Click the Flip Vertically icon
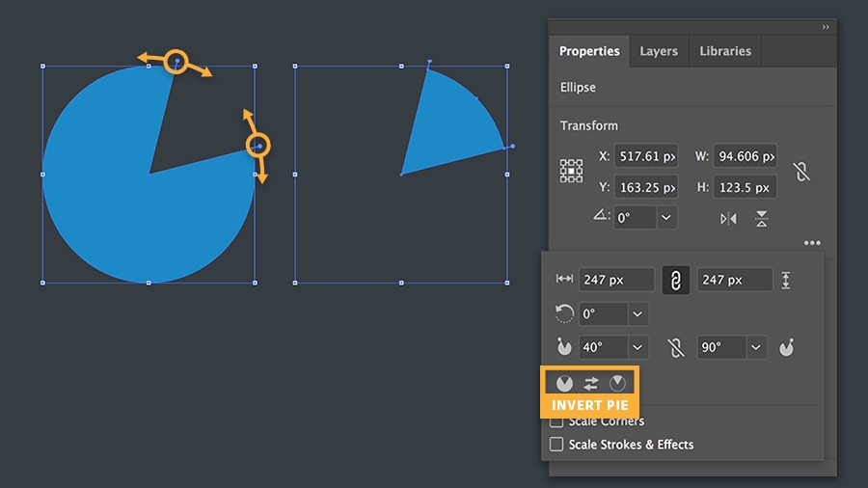Image resolution: width=868 pixels, height=488 pixels. pyautogui.click(x=762, y=218)
